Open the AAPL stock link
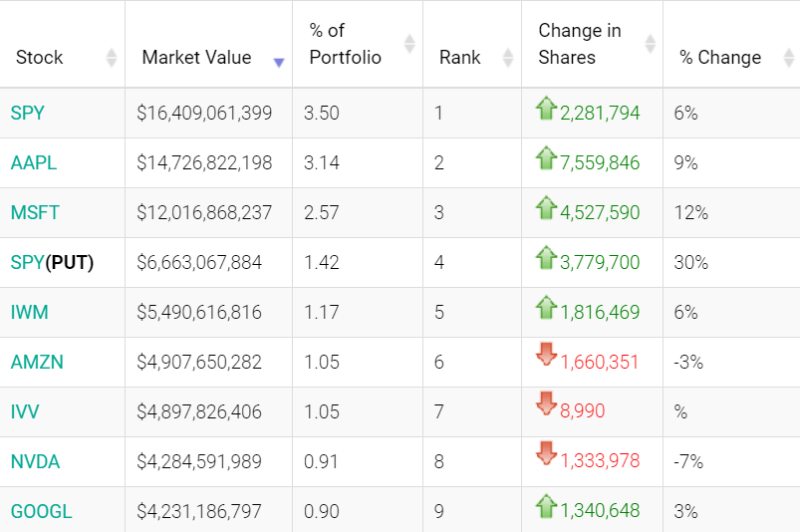 pos(34,162)
